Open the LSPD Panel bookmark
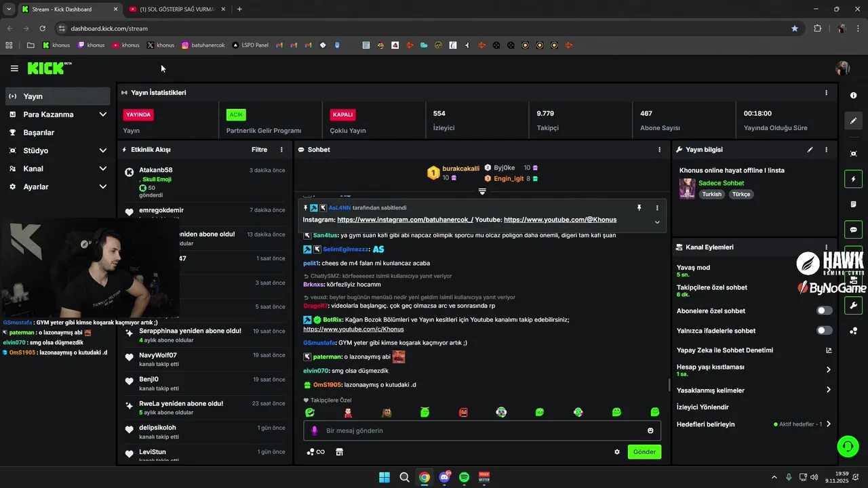This screenshot has height=488, width=868. [x=250, y=45]
